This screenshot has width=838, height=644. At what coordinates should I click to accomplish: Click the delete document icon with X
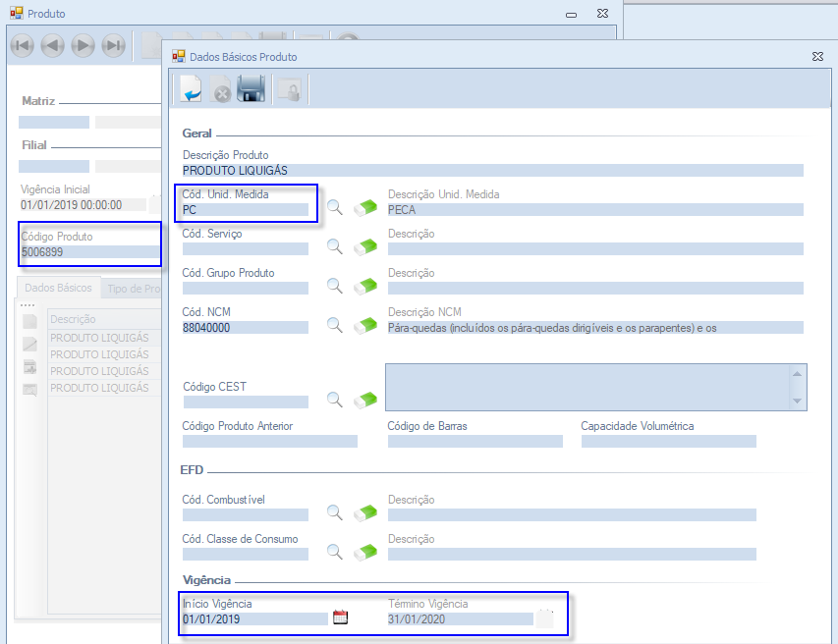coord(221,91)
